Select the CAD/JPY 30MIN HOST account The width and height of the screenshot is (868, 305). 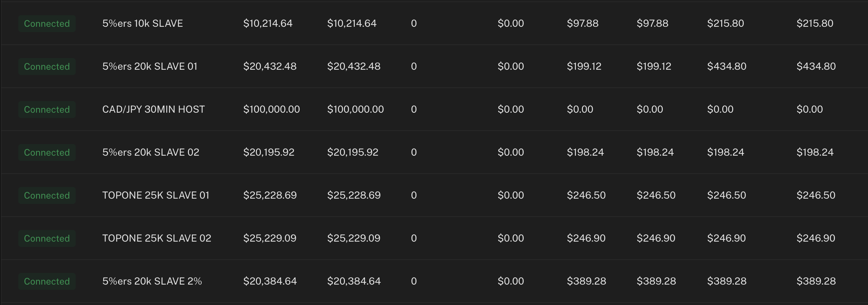[153, 109]
